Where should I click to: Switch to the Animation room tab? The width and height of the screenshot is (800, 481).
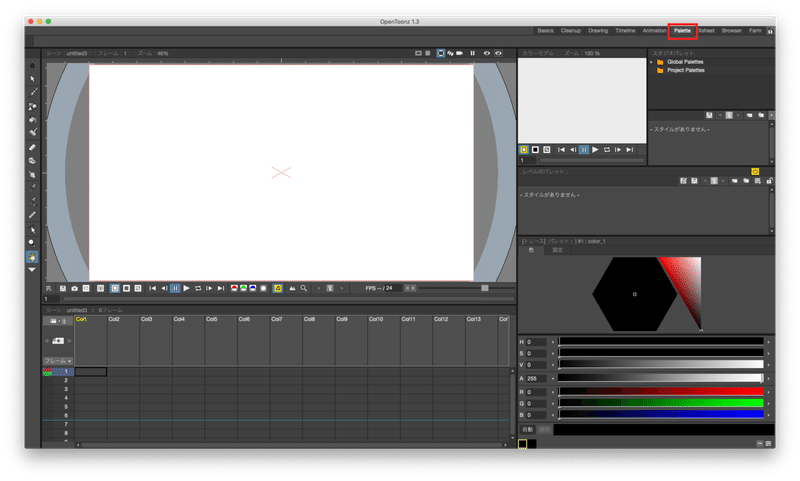654,31
